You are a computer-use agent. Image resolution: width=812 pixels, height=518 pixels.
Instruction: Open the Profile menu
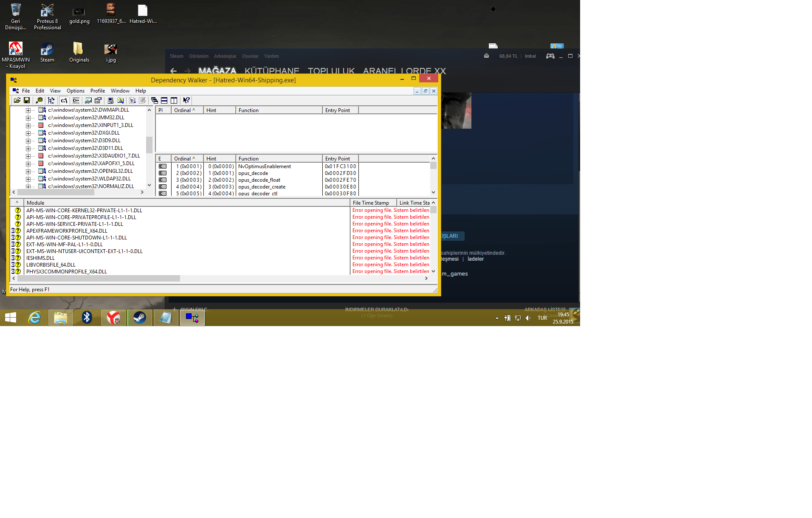(x=98, y=91)
